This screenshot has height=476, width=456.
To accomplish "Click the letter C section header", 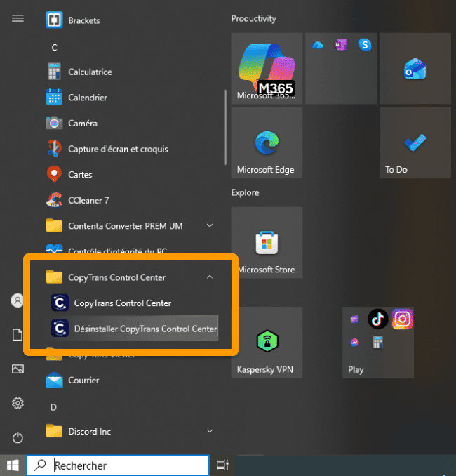I will (54, 47).
